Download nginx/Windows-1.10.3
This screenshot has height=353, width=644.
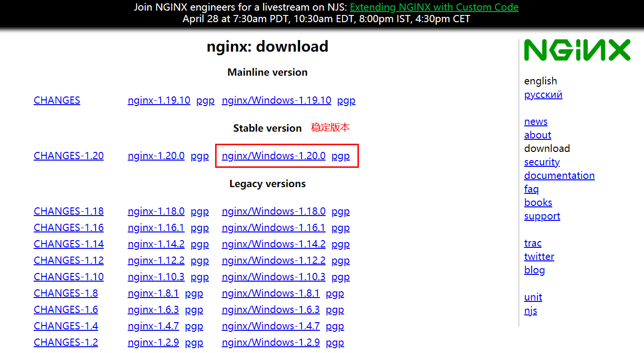click(x=274, y=277)
